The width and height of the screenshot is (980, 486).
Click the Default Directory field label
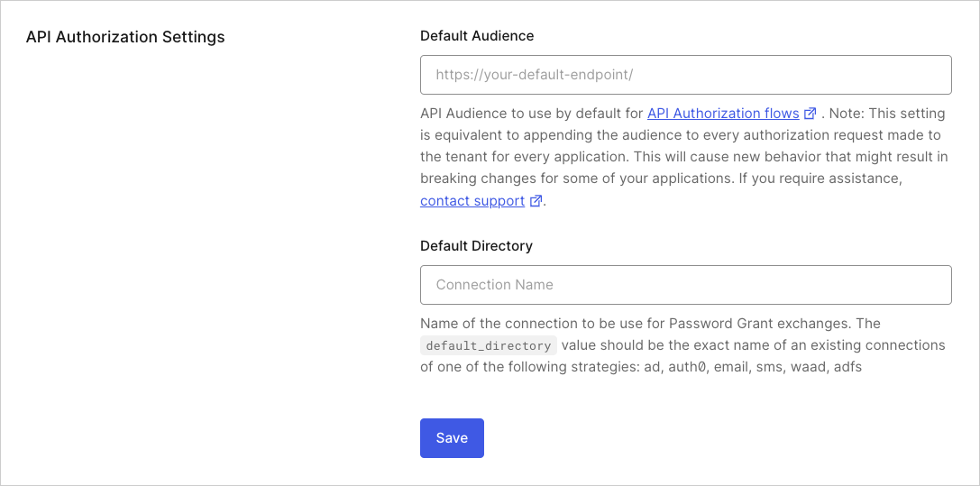476,246
